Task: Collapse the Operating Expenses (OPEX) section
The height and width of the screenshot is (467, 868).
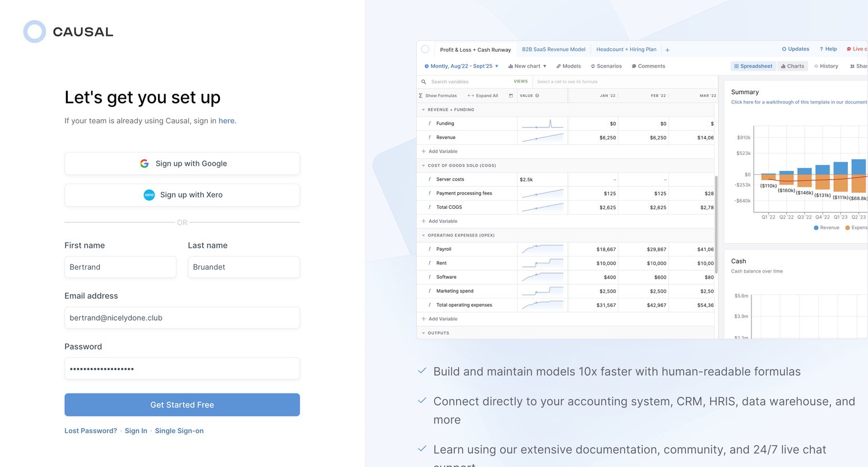Action: pos(424,235)
